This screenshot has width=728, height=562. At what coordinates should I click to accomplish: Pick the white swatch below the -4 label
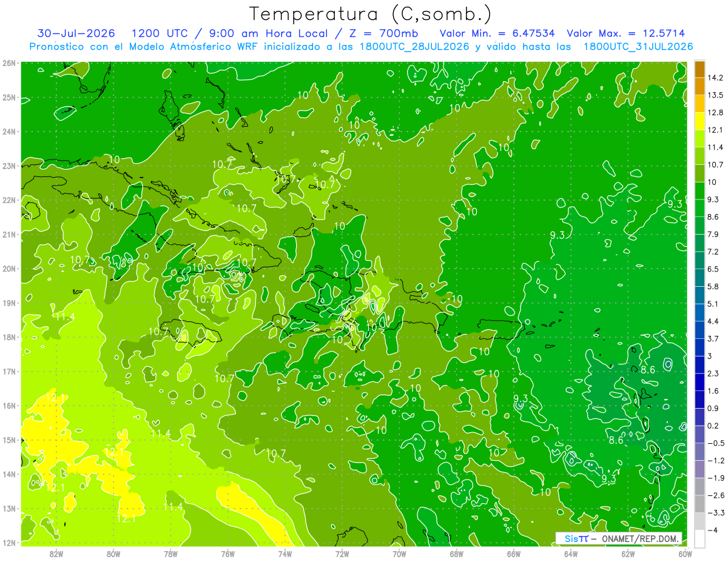click(699, 538)
